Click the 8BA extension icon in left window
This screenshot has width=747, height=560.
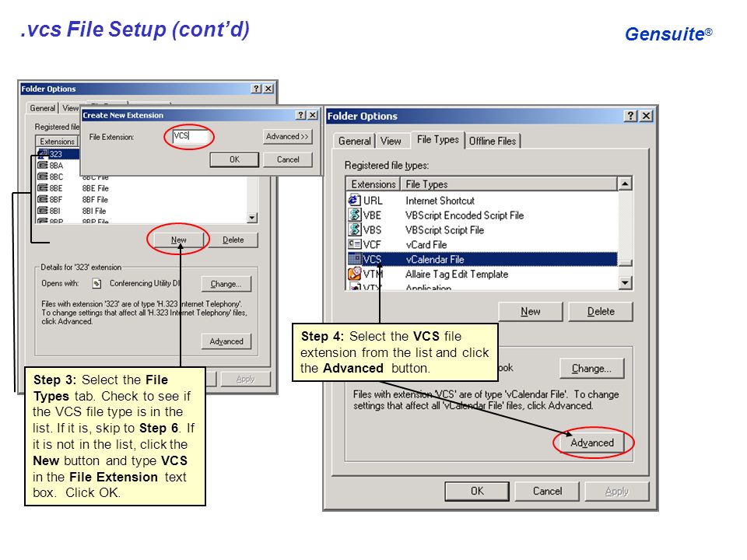tap(43, 165)
